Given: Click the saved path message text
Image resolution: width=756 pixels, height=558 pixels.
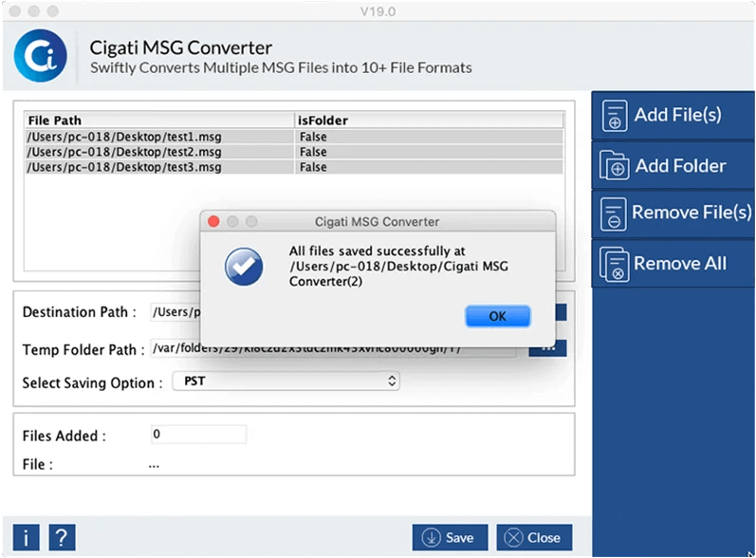Looking at the screenshot, I should 398,267.
